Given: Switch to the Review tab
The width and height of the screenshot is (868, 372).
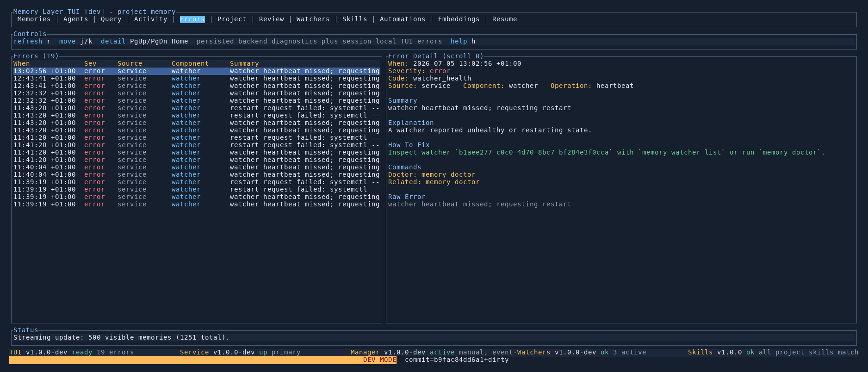Looking at the screenshot, I should (x=272, y=19).
